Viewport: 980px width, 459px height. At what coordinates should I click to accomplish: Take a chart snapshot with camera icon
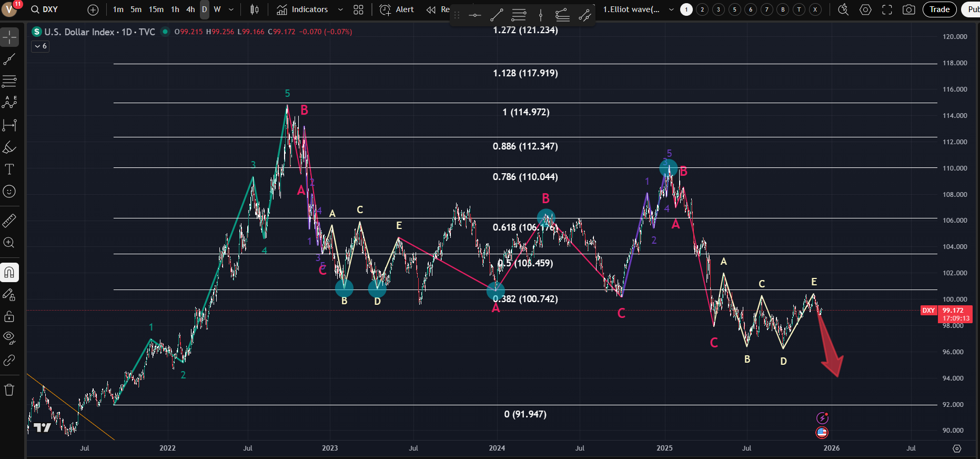pyautogui.click(x=908, y=9)
